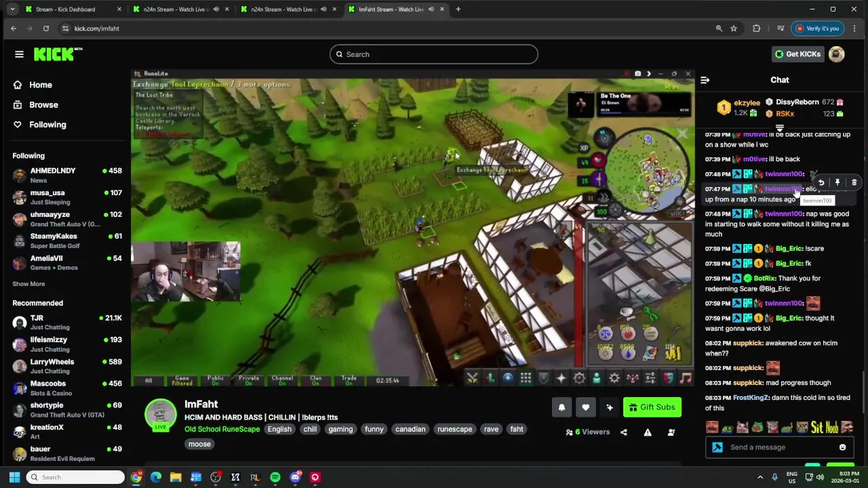This screenshot has height=488, width=868.
Task: Click the chill tag
Action: tap(310, 430)
